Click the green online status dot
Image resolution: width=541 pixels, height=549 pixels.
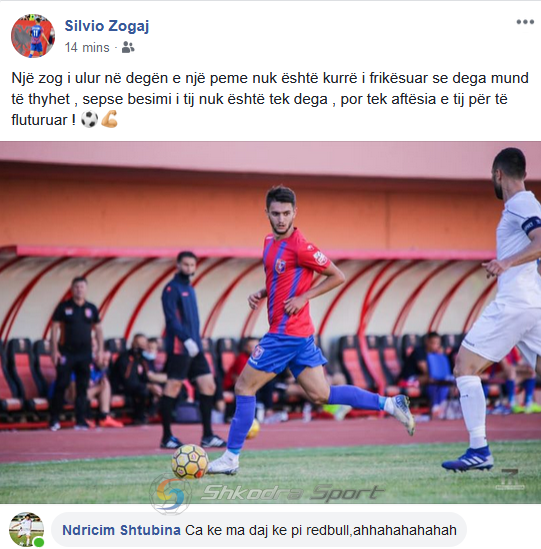coord(39,542)
